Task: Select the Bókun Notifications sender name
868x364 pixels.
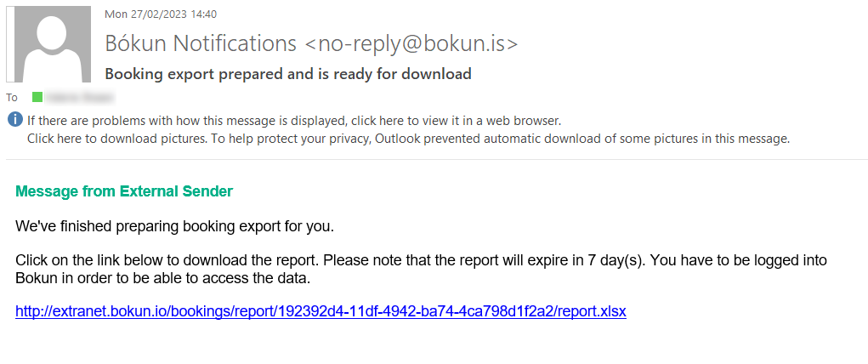Action: (x=201, y=43)
